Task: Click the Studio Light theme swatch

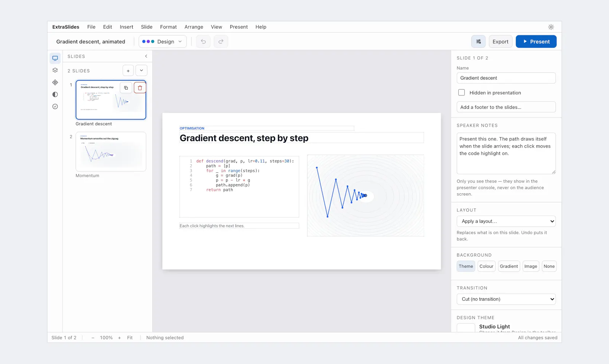Action: click(x=466, y=327)
